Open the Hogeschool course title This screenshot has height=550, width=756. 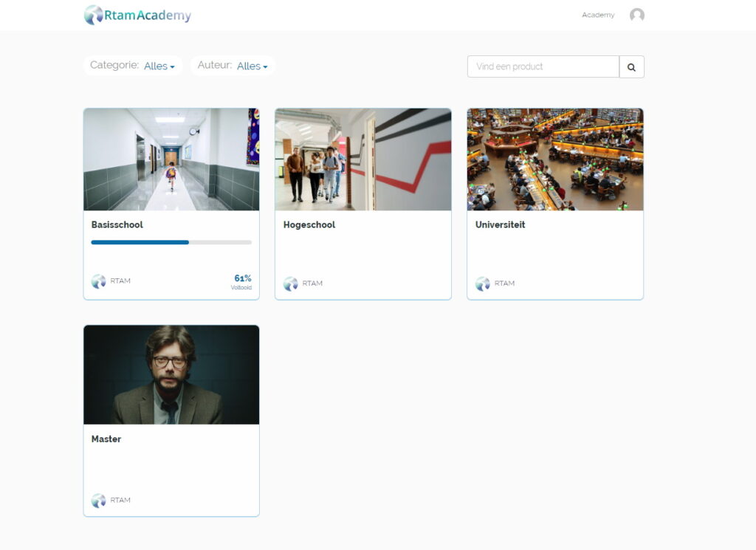309,224
